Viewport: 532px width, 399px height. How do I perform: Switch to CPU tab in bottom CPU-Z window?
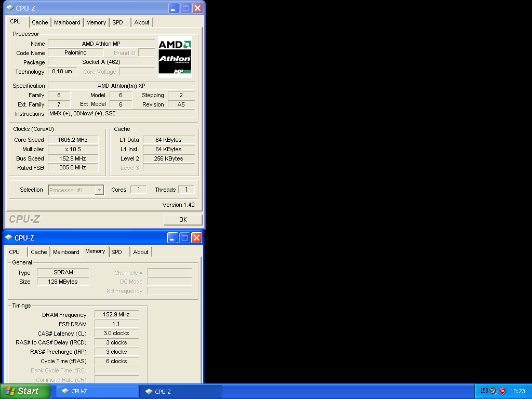[14, 252]
